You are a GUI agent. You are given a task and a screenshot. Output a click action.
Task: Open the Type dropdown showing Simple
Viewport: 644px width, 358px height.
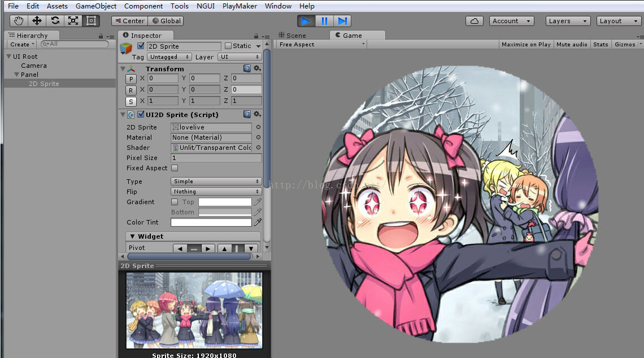tap(216, 181)
